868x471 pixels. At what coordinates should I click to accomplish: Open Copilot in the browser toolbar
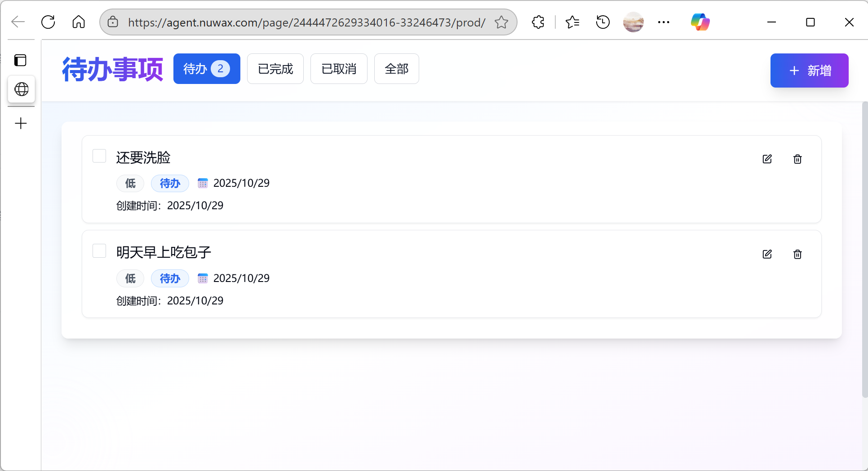tap(700, 22)
